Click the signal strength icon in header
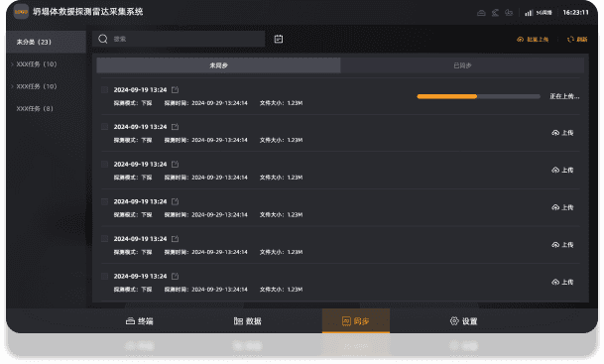Screen dimensions: 604x364 529,13
